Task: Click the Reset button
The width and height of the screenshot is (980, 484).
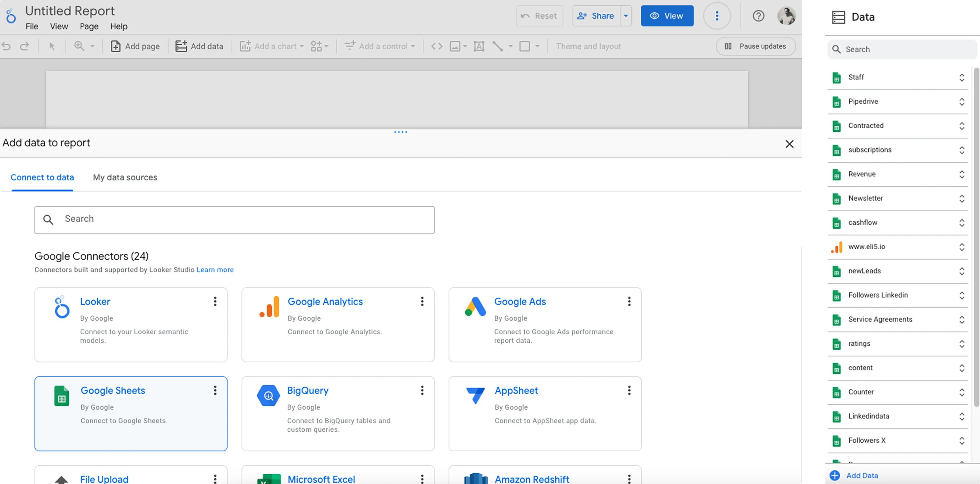Action: pyautogui.click(x=539, y=16)
